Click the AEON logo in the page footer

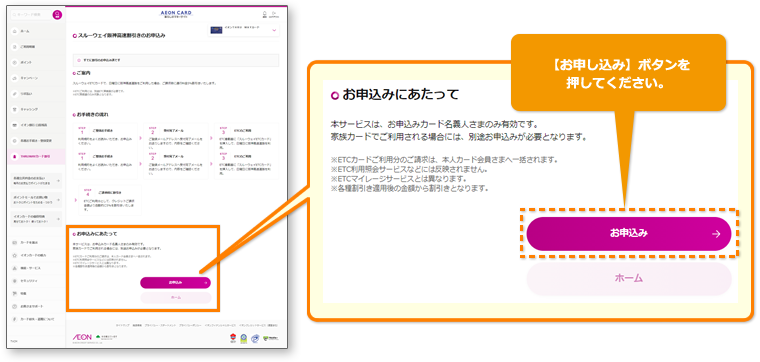click(82, 337)
